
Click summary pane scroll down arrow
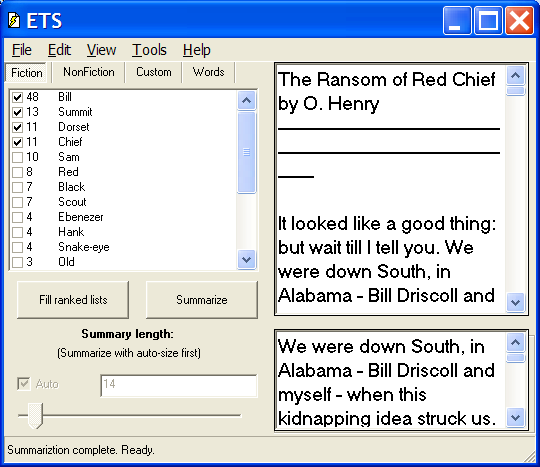[x=516, y=417]
